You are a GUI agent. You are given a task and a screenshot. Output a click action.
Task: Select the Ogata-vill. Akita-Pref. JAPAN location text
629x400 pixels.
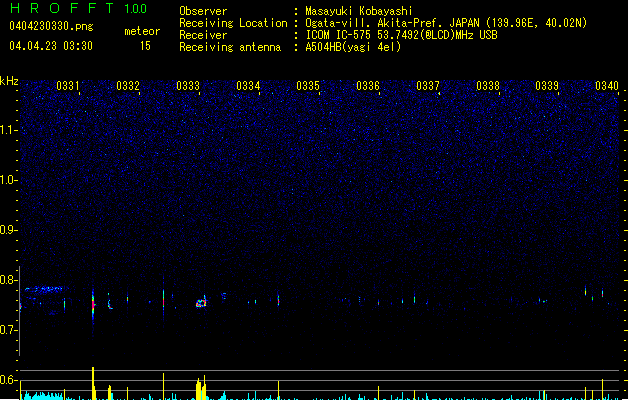pyautogui.click(x=446, y=23)
